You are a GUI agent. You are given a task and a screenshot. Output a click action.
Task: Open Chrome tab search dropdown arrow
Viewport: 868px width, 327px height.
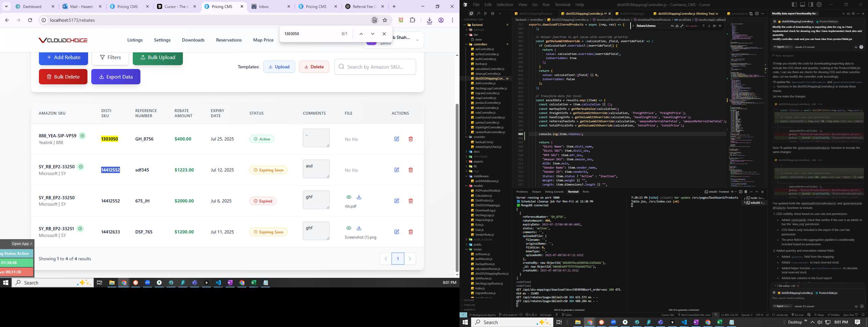6,6
